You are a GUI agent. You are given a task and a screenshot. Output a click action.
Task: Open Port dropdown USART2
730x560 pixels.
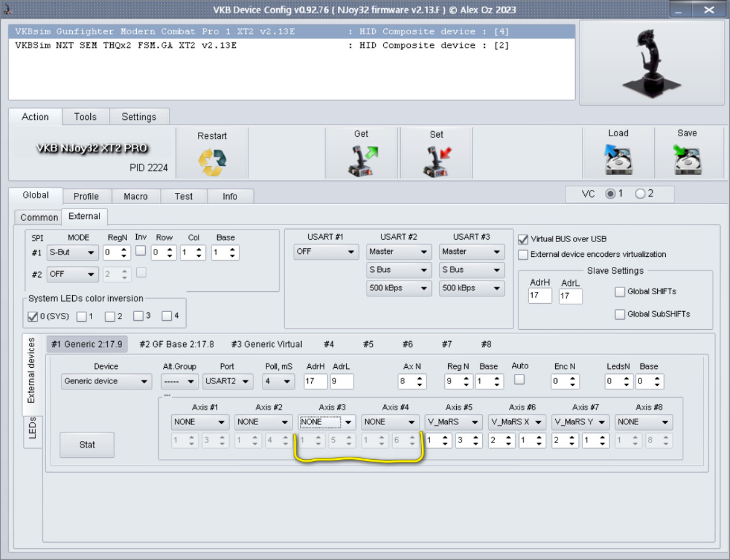click(x=228, y=381)
